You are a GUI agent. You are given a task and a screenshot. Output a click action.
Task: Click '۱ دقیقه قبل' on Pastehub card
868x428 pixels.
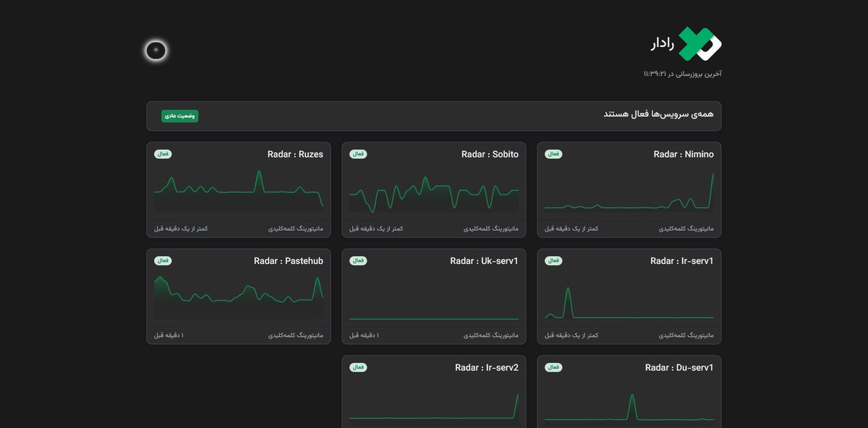tap(169, 335)
